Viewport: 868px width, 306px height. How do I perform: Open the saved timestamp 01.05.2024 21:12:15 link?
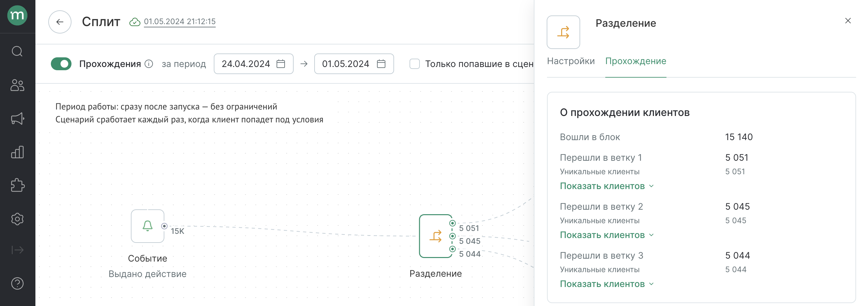(180, 22)
